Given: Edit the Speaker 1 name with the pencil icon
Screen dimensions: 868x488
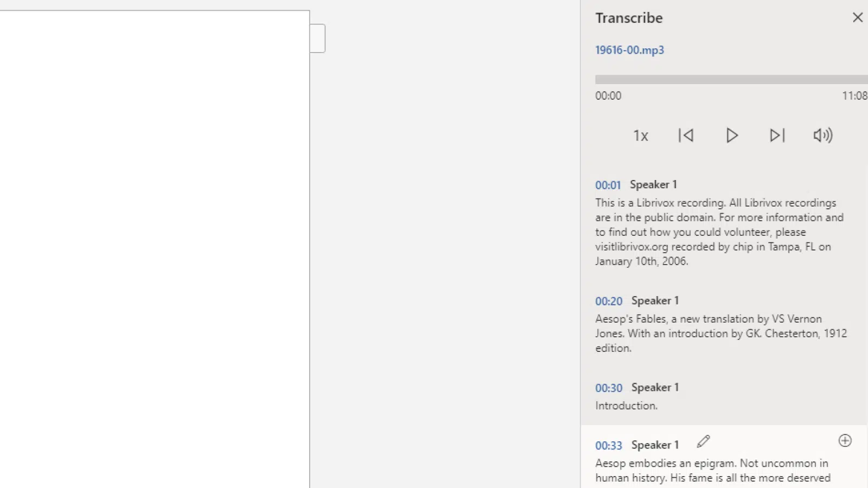Looking at the screenshot, I should click(703, 441).
